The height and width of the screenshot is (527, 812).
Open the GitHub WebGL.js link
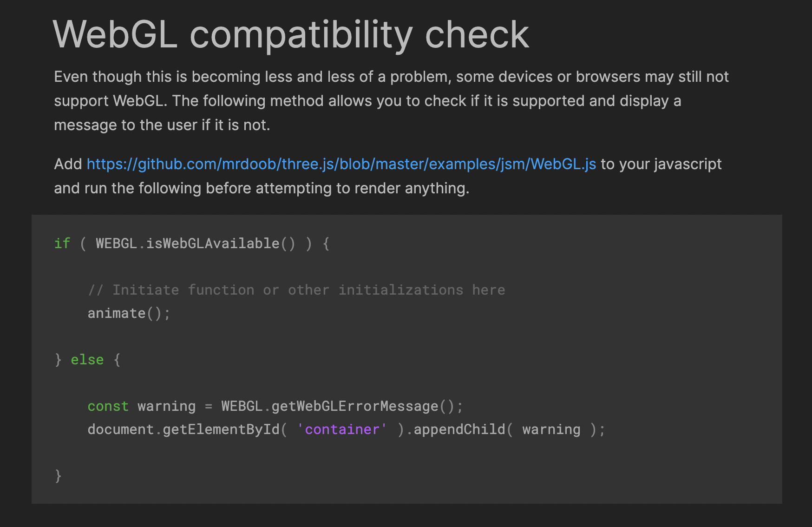341,164
